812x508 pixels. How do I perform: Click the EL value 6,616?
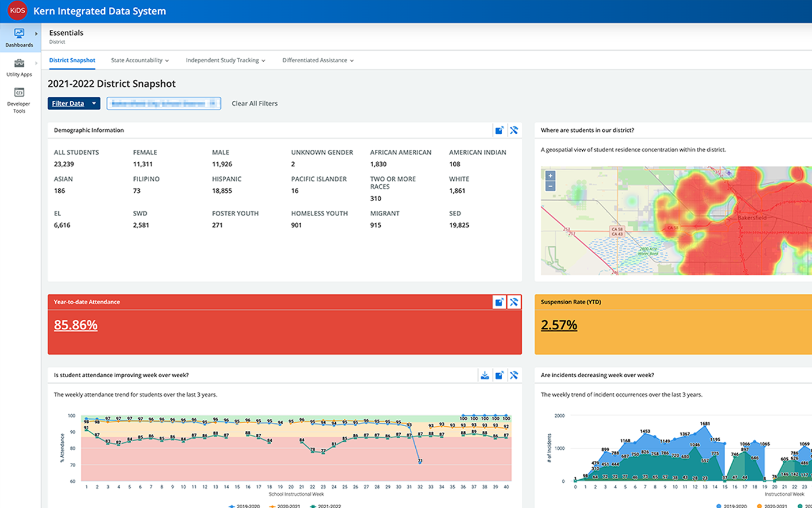(62, 225)
